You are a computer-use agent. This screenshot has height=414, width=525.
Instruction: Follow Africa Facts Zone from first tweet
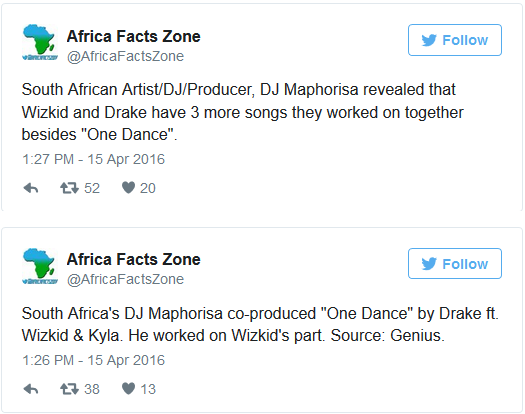pos(455,40)
